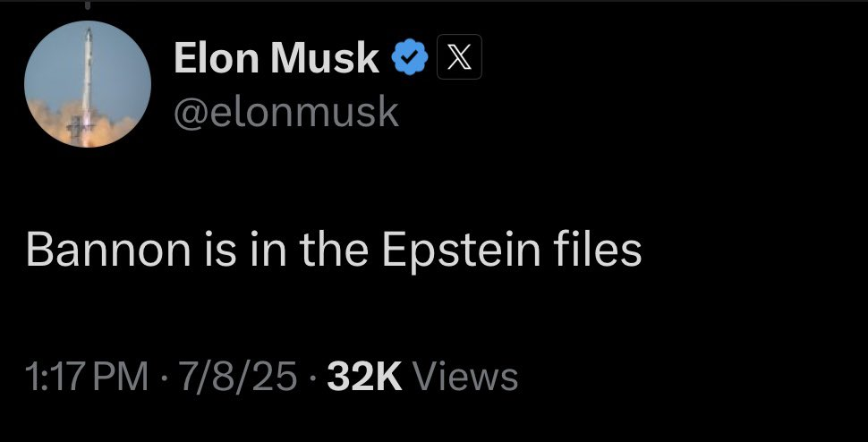Screen dimensions: 868x442
Task: Click the word "the" in tweet text
Action: click(x=335, y=251)
